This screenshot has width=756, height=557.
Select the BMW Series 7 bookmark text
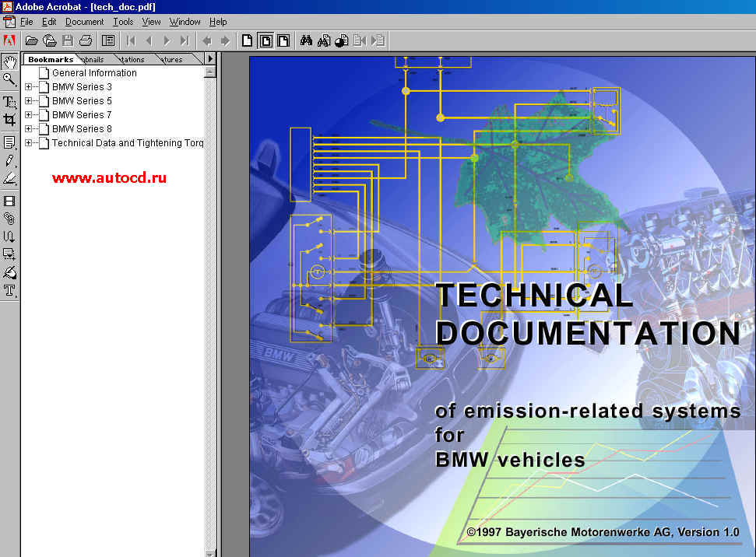(x=82, y=114)
